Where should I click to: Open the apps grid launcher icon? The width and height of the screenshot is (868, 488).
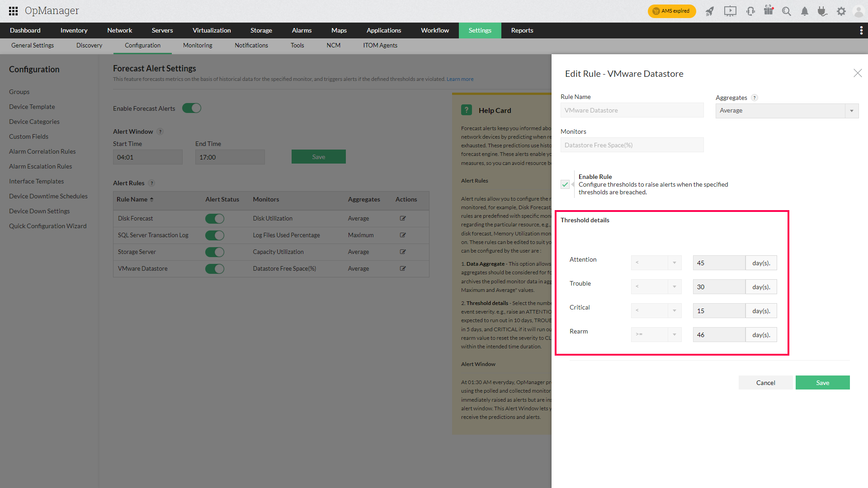[x=13, y=11]
